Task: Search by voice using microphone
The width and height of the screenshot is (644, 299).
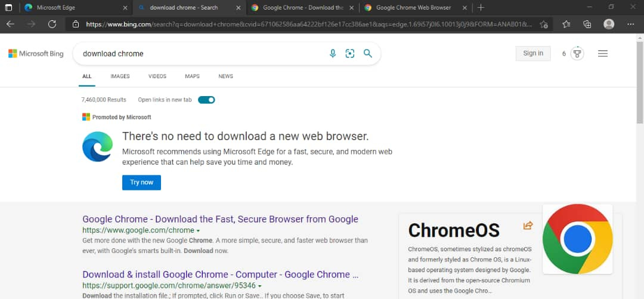Action: [x=333, y=54]
